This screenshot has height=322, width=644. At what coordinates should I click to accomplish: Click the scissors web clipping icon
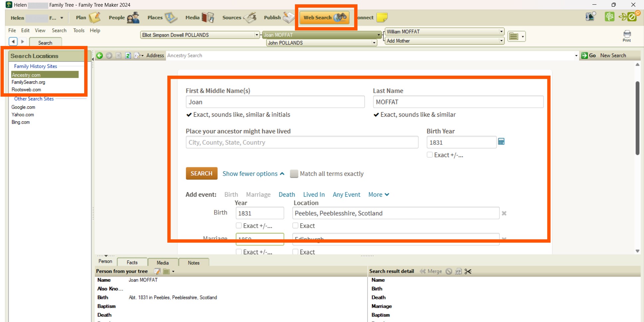click(468, 271)
